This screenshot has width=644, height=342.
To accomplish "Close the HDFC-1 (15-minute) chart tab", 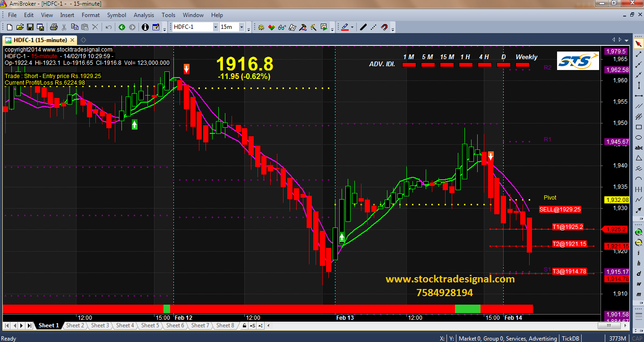I will tap(72, 40).
